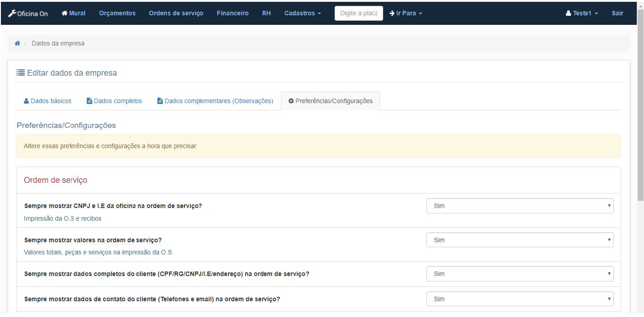Click Sair to log out
The width and height of the screenshot is (644, 317).
[617, 13]
